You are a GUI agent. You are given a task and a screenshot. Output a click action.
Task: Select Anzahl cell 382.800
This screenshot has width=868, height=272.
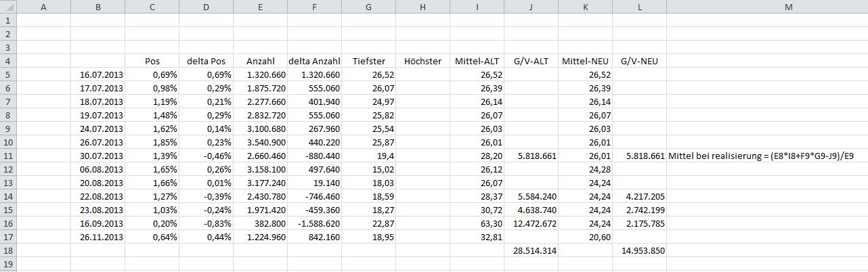[x=260, y=223]
